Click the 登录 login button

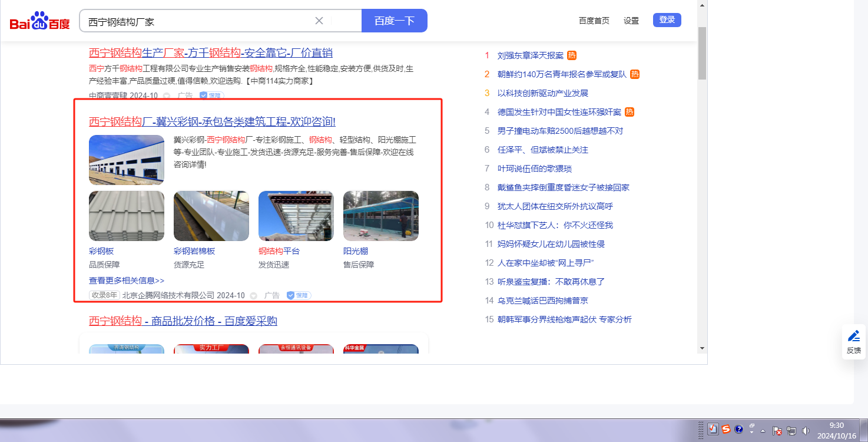point(667,20)
